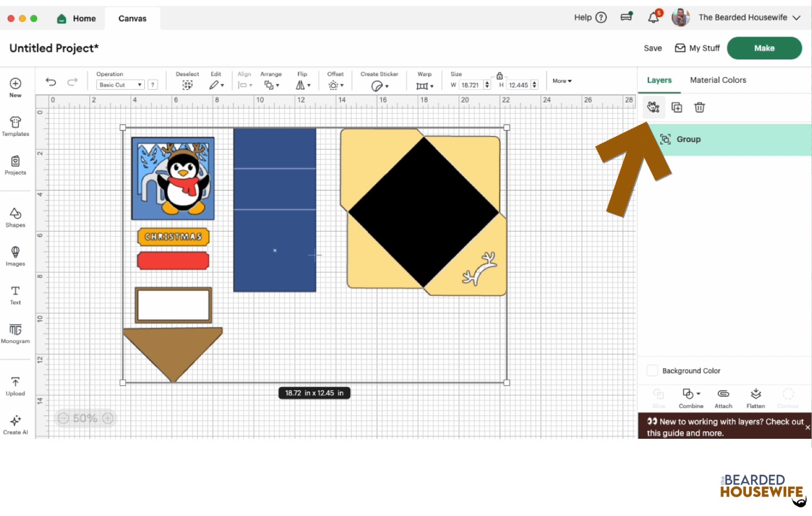Open Templates from the left sidebar
This screenshot has height=516, width=812.
click(x=15, y=126)
